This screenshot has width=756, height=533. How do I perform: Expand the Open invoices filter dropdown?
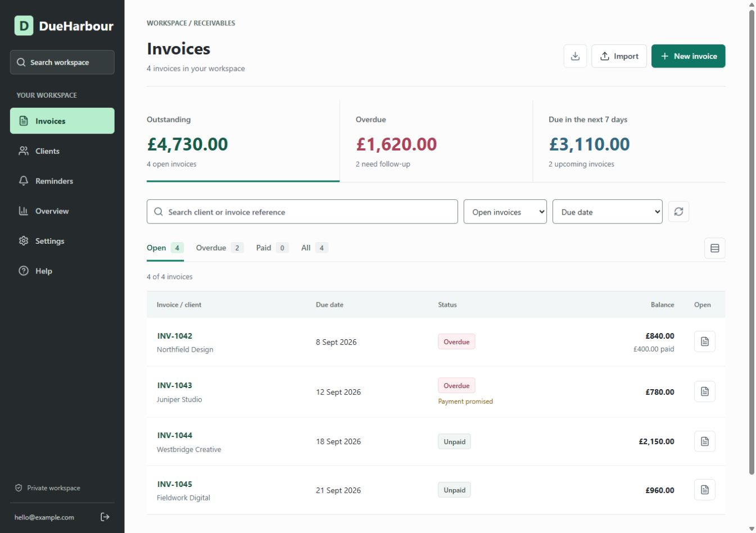click(505, 212)
